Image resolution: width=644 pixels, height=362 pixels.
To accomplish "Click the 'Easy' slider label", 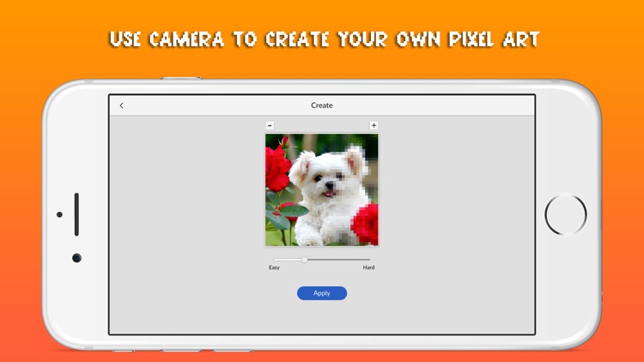I will point(274,267).
